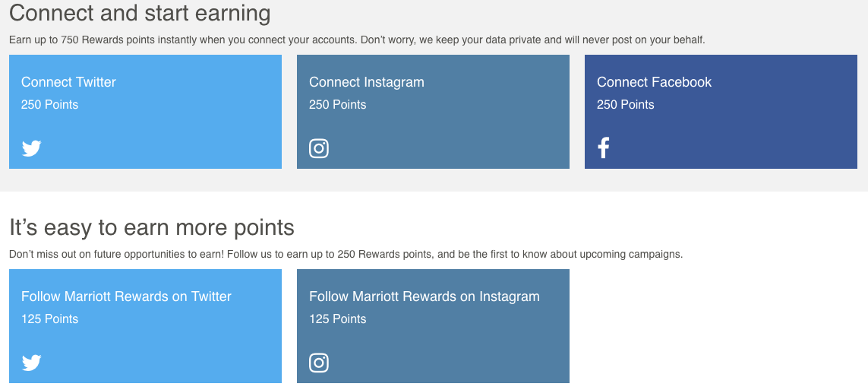Click the Don't miss out on future opportunities text
The width and height of the screenshot is (868, 390).
[346, 254]
